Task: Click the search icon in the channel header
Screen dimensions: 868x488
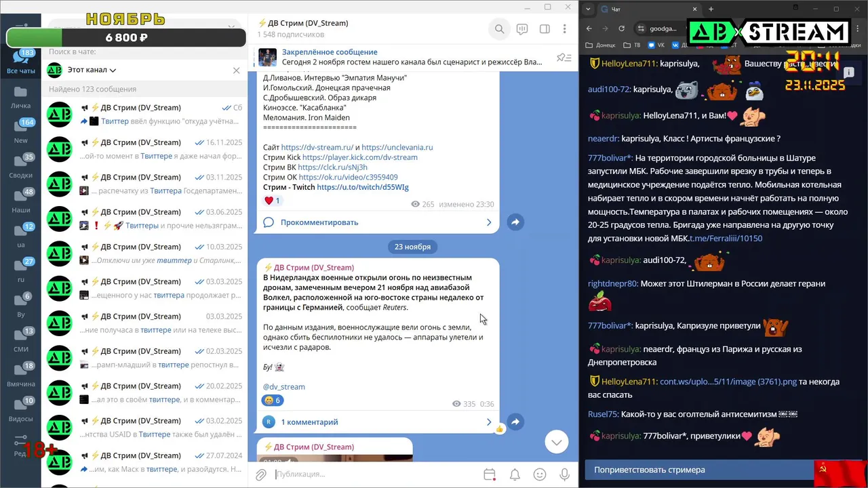Action: point(499,29)
